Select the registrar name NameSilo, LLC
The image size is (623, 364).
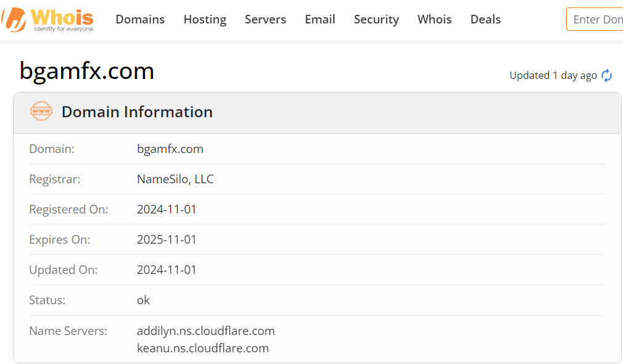175,179
